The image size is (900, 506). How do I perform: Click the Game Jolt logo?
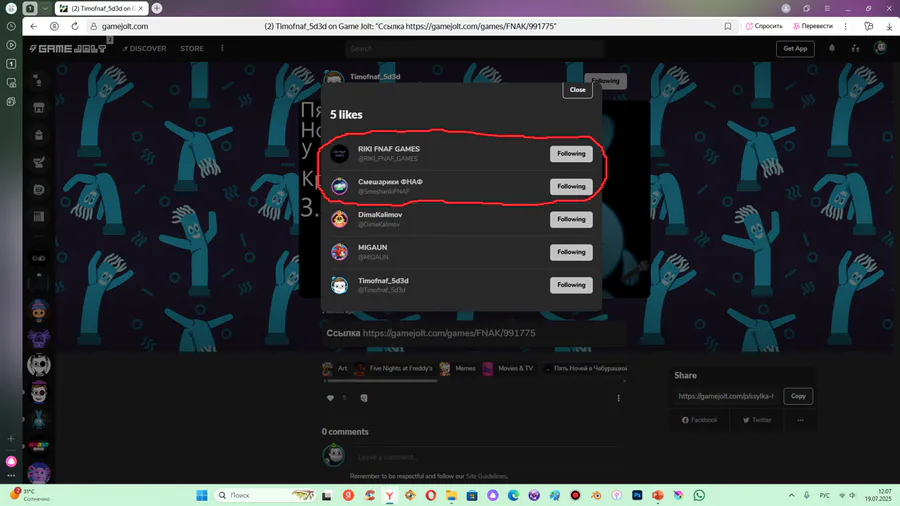click(x=68, y=49)
